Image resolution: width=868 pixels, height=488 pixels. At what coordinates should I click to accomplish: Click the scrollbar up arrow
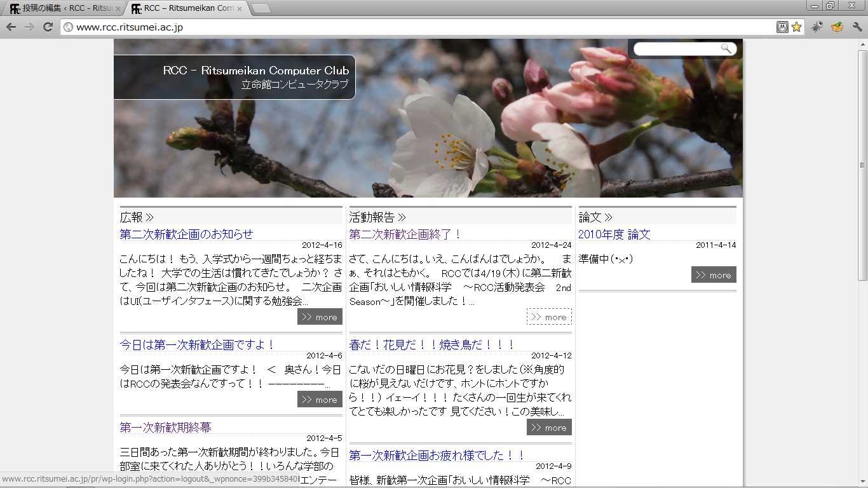[862, 44]
